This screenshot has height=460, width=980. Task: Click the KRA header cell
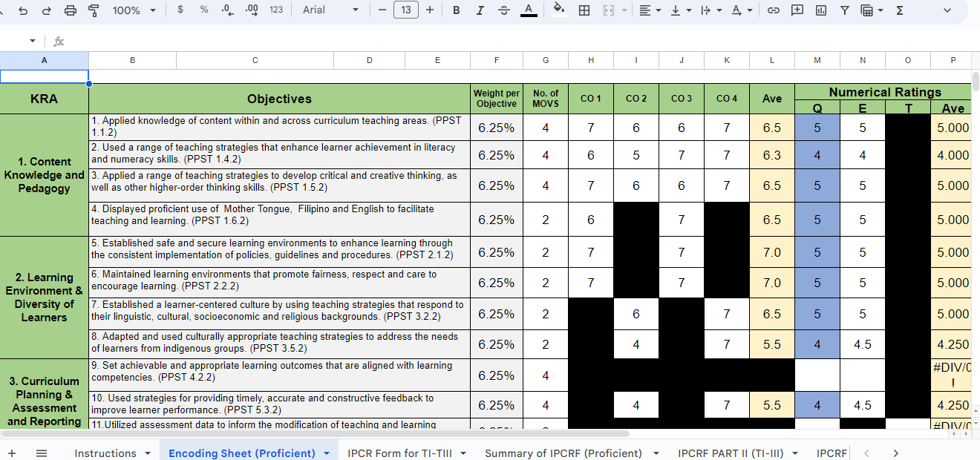(x=44, y=99)
